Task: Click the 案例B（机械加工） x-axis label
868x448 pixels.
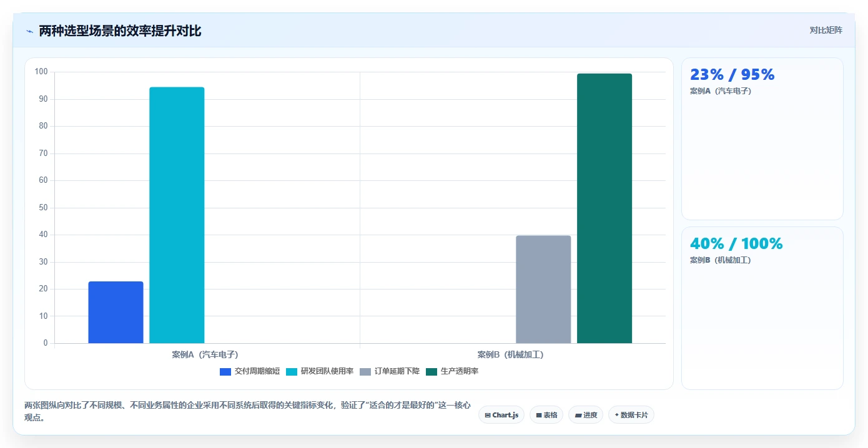Action: (x=511, y=354)
